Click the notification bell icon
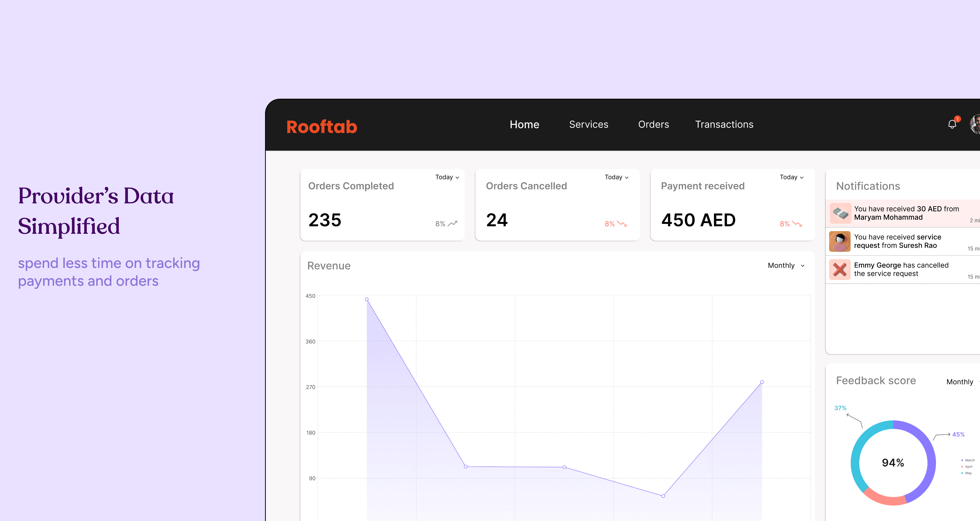 tap(952, 124)
